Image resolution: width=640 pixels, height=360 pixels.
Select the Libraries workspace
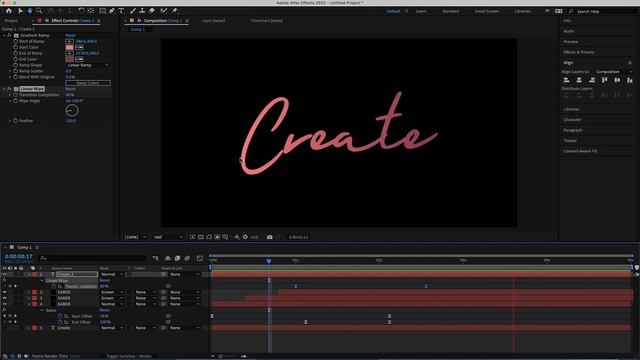[x=522, y=11]
